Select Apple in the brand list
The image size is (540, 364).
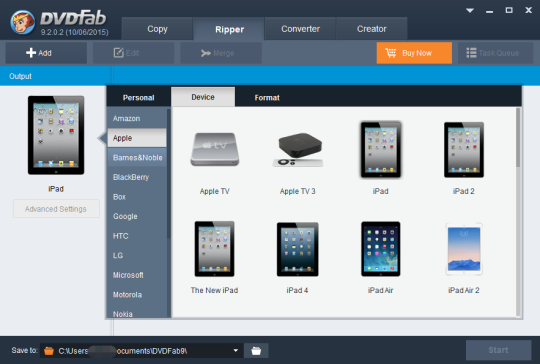pos(137,138)
